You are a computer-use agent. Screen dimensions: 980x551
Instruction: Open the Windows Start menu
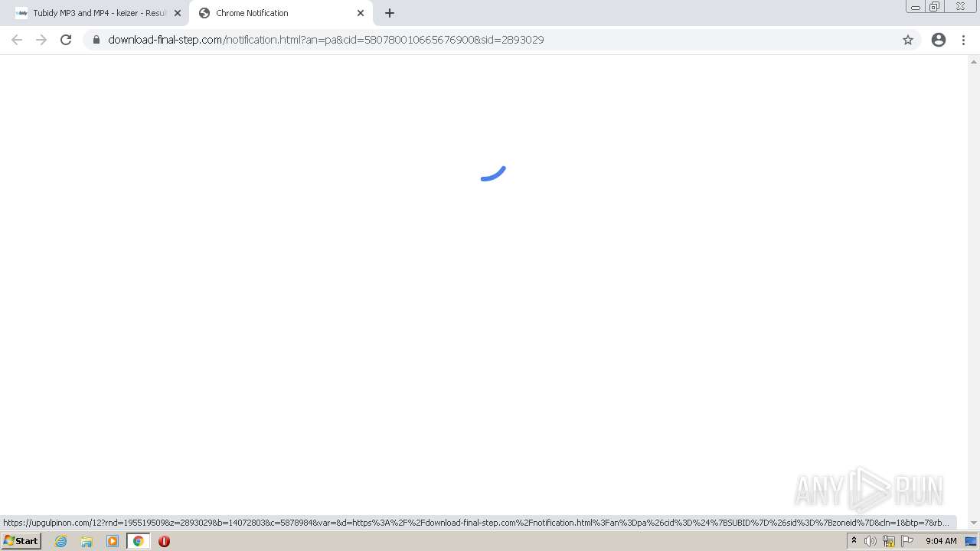21,541
